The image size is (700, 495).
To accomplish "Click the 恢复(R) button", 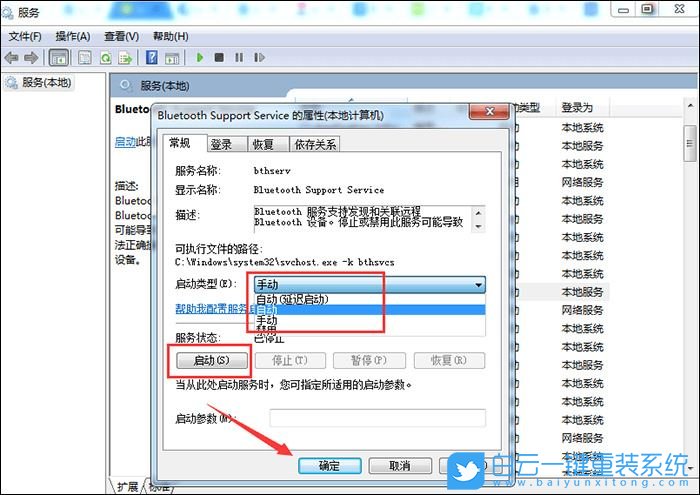I will click(x=449, y=361).
